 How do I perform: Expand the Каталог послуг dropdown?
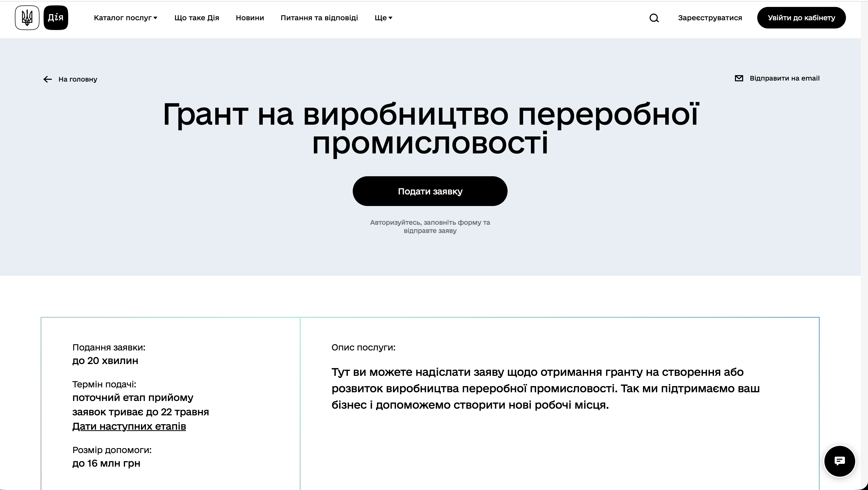126,18
